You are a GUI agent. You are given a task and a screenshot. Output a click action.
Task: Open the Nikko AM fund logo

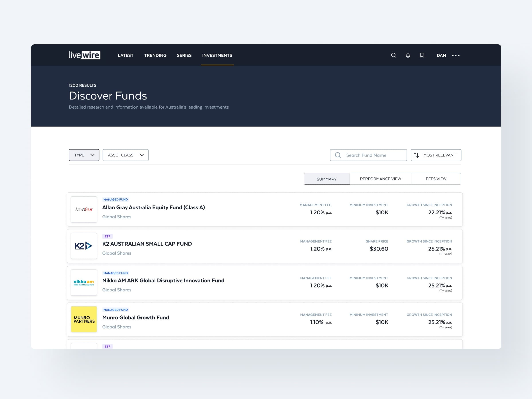coord(84,283)
